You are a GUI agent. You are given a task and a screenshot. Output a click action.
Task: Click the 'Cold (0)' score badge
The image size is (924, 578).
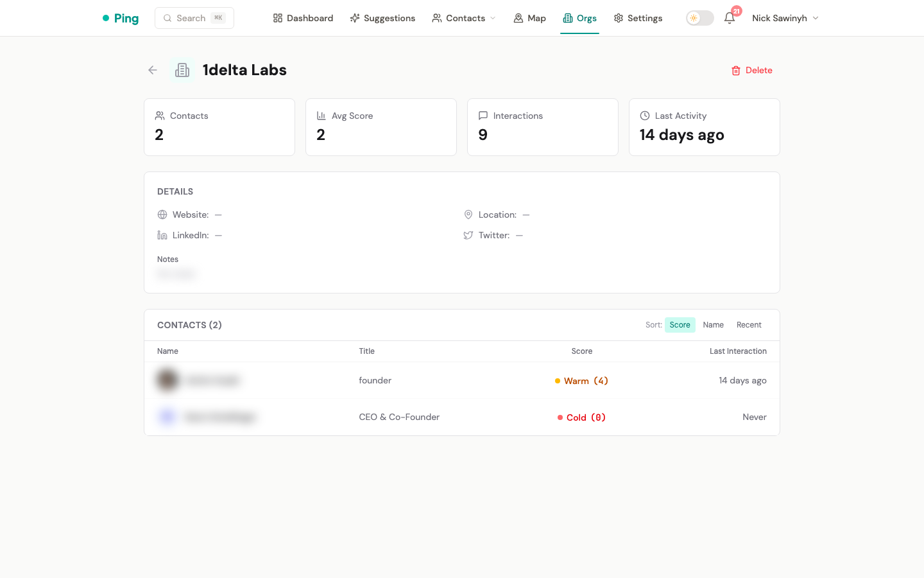tap(581, 417)
